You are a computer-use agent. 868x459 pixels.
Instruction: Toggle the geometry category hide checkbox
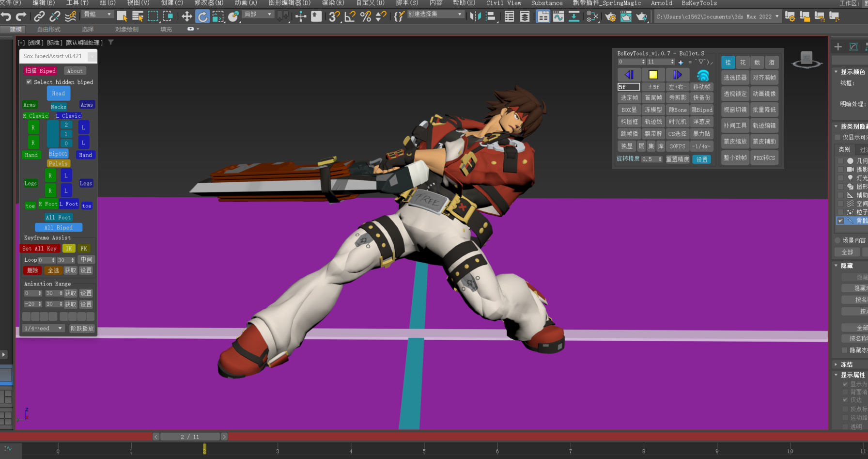[840, 161]
